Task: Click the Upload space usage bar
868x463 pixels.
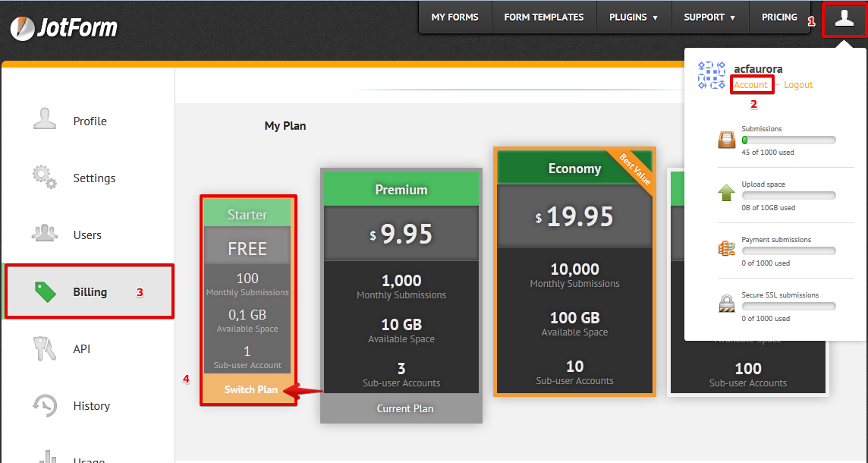Action: (x=789, y=196)
